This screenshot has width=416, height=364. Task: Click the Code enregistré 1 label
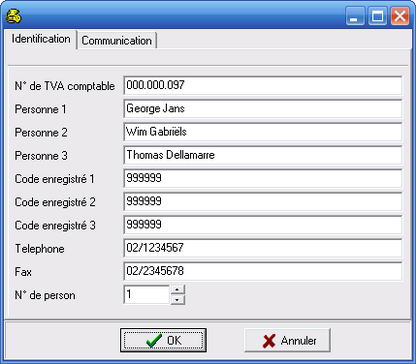[x=55, y=179]
